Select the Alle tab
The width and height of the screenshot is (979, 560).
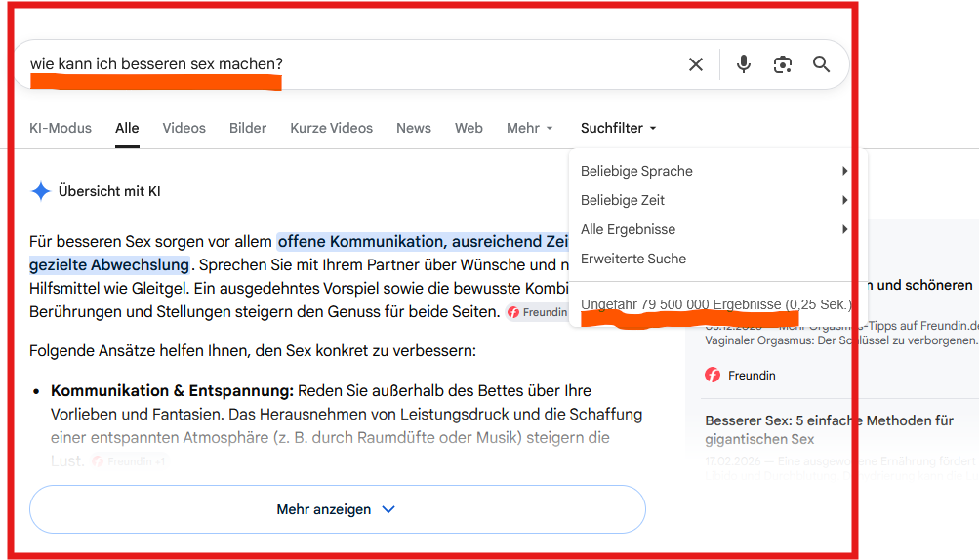[x=127, y=128]
